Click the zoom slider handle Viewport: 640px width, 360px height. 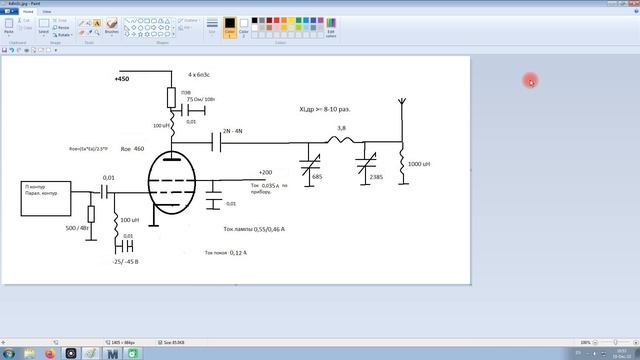(615, 342)
